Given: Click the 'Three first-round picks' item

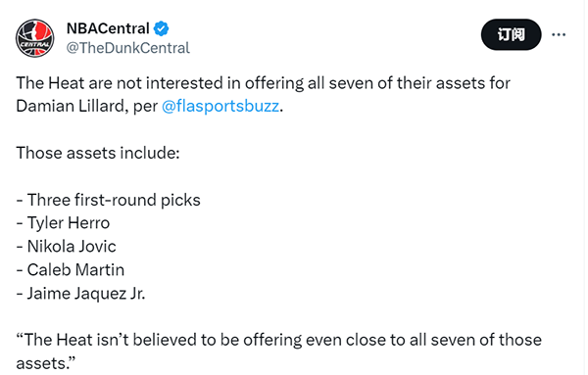Looking at the screenshot, I should click(109, 200).
